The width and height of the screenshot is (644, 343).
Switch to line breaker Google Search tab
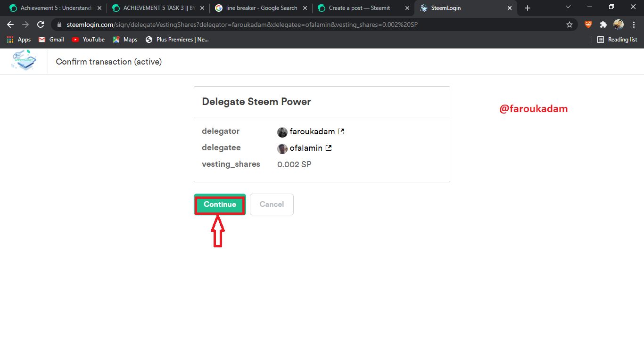click(261, 8)
